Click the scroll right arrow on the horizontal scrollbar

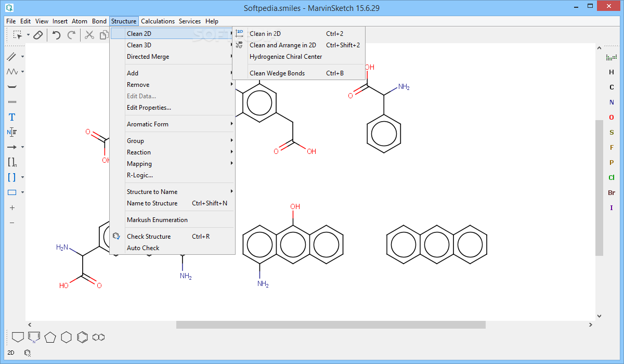[x=591, y=325]
